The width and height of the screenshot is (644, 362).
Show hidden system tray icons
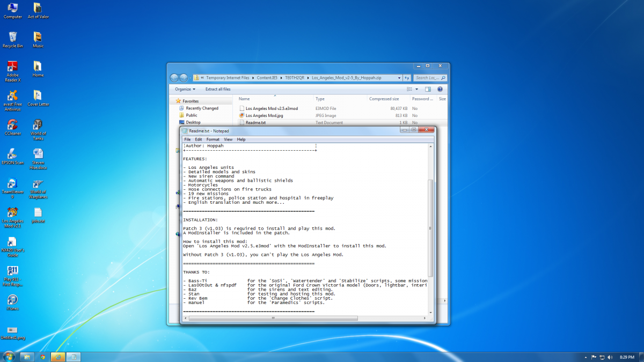pos(586,357)
